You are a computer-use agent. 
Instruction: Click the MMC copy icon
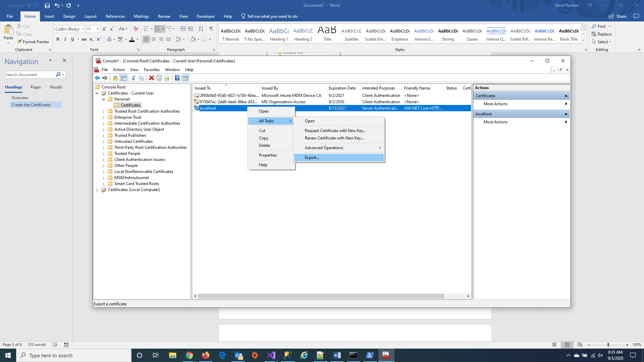coord(141,78)
